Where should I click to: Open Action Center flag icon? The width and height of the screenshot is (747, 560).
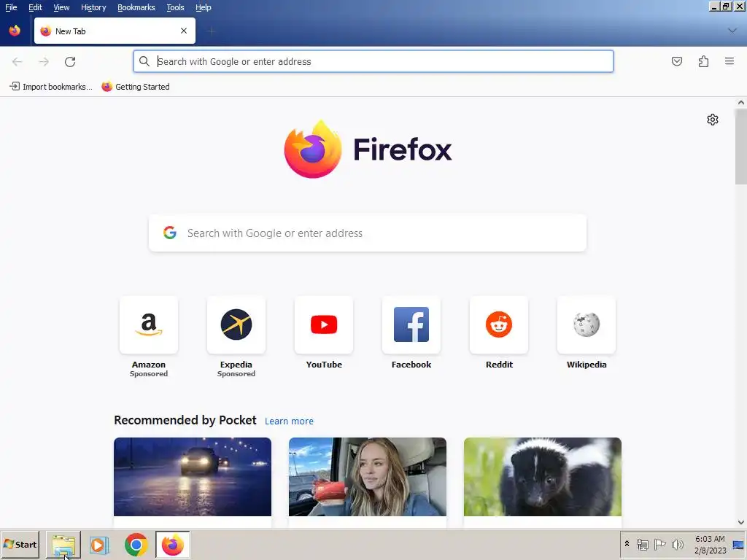pyautogui.click(x=659, y=544)
